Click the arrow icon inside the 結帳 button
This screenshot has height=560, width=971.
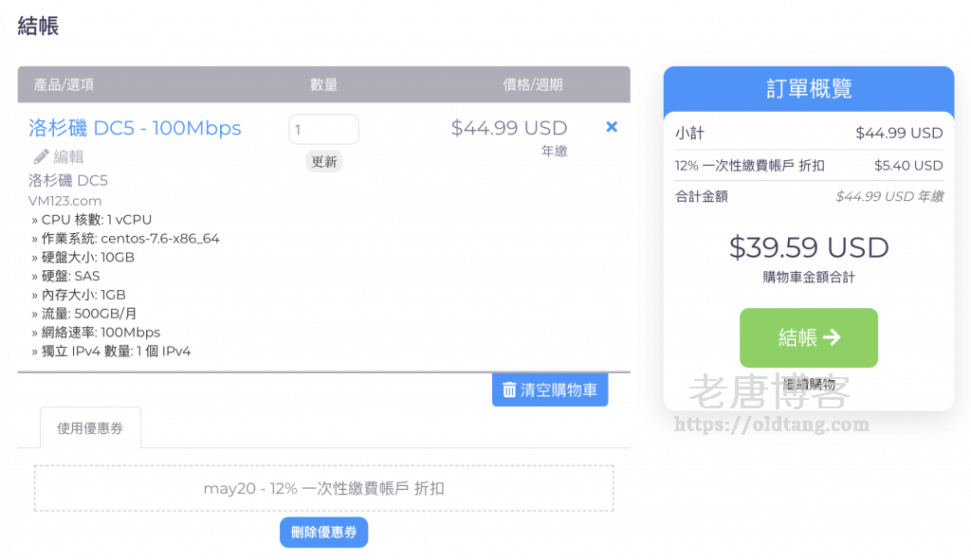pyautogui.click(x=832, y=337)
